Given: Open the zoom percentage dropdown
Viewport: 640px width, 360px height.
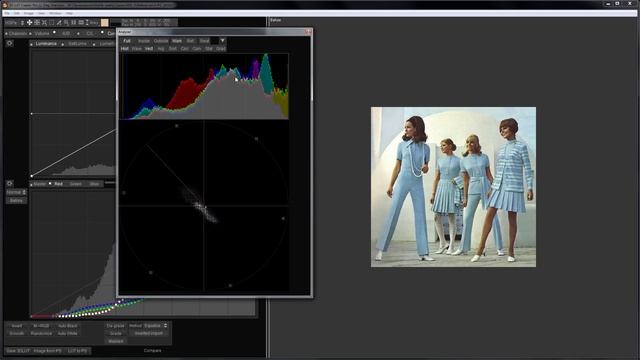Looking at the screenshot, I should 11,22.
